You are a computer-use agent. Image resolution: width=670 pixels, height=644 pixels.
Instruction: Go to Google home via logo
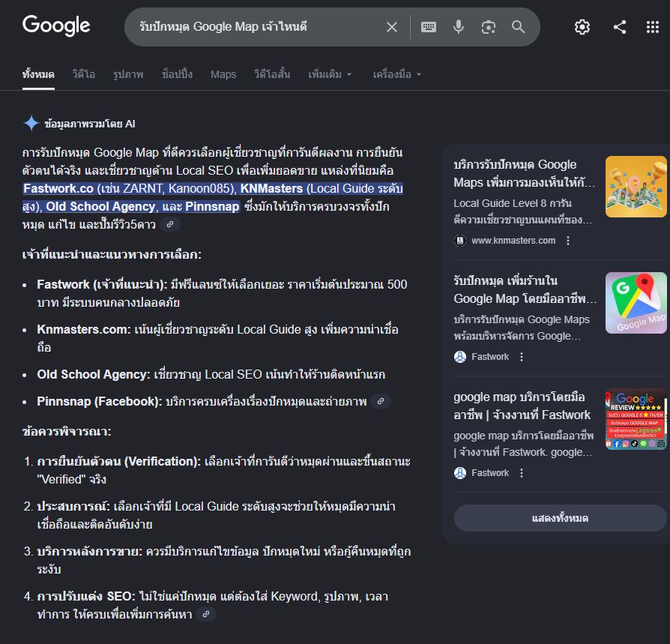click(56, 25)
